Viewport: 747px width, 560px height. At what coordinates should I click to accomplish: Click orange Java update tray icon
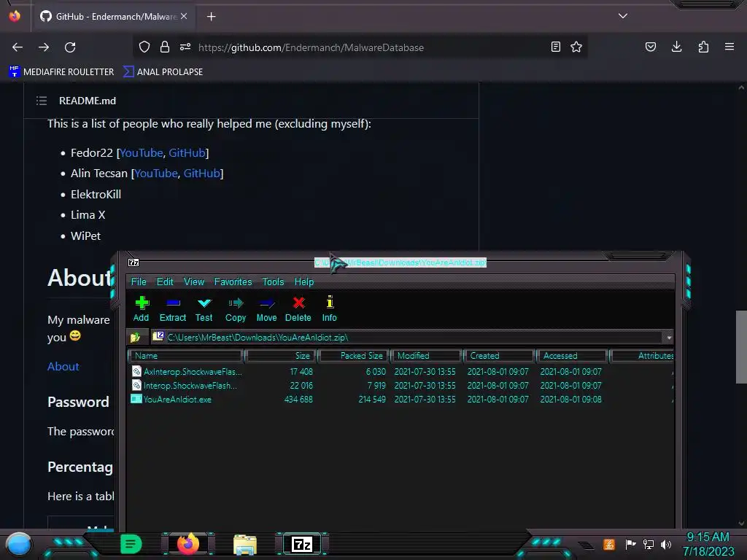pyautogui.click(x=609, y=544)
